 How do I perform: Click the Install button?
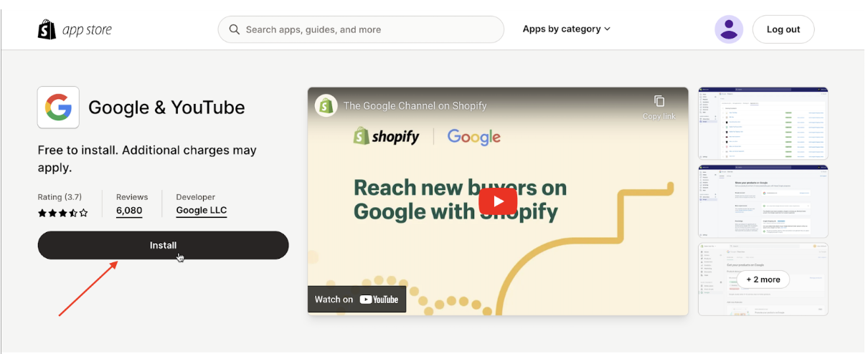(163, 245)
